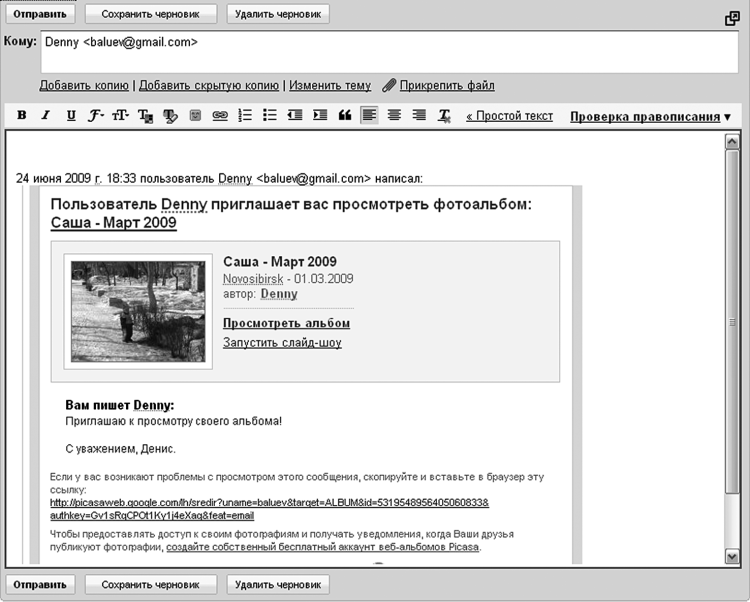Insert a hyperlink with the link icon

click(220, 116)
